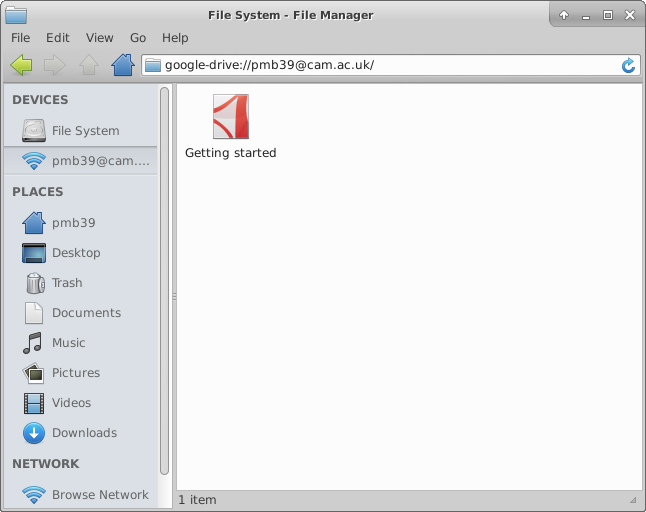Open the Go menu
The image size is (646, 512).
(138, 38)
